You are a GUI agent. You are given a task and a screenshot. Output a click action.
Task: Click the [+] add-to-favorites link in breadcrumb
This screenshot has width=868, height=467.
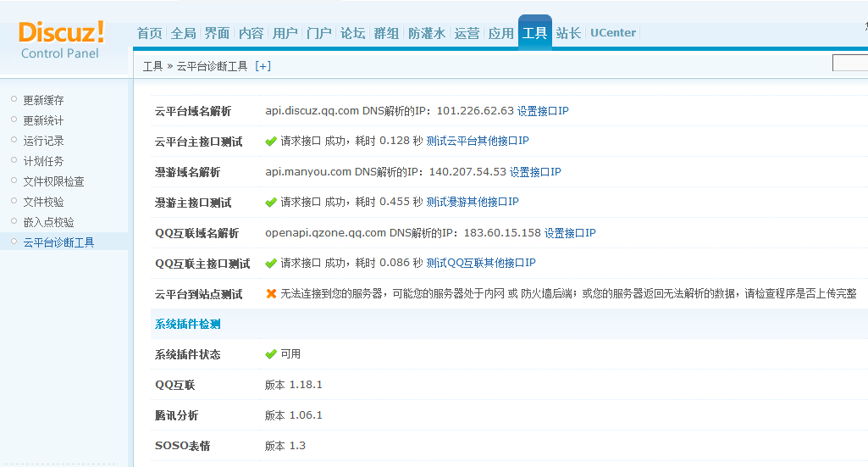[263, 66]
